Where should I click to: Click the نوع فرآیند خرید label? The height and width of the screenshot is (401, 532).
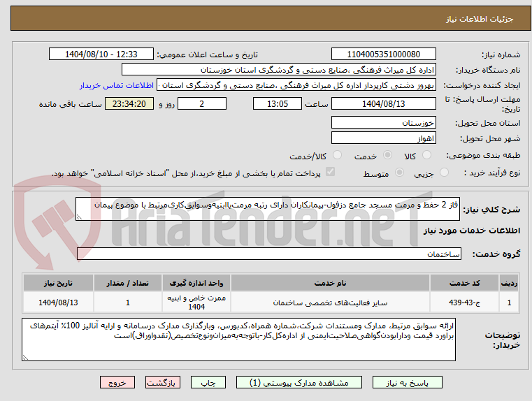tap(492, 173)
